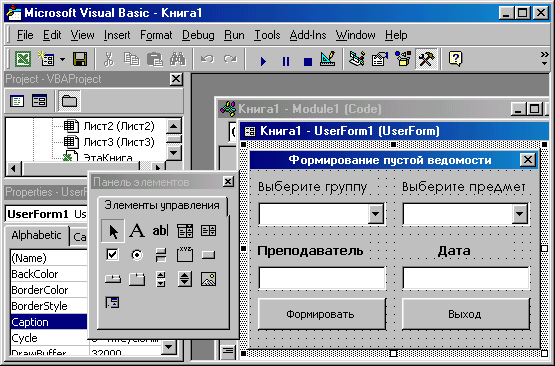Viewport: 555px width, 366px height.
Task: Open the File menu
Action: click(x=25, y=35)
